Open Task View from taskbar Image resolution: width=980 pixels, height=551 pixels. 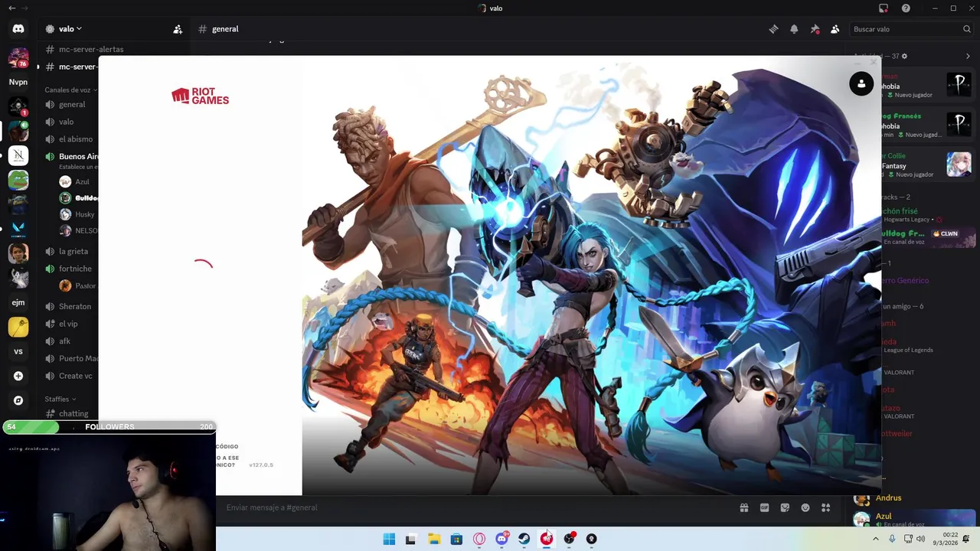[x=411, y=539]
